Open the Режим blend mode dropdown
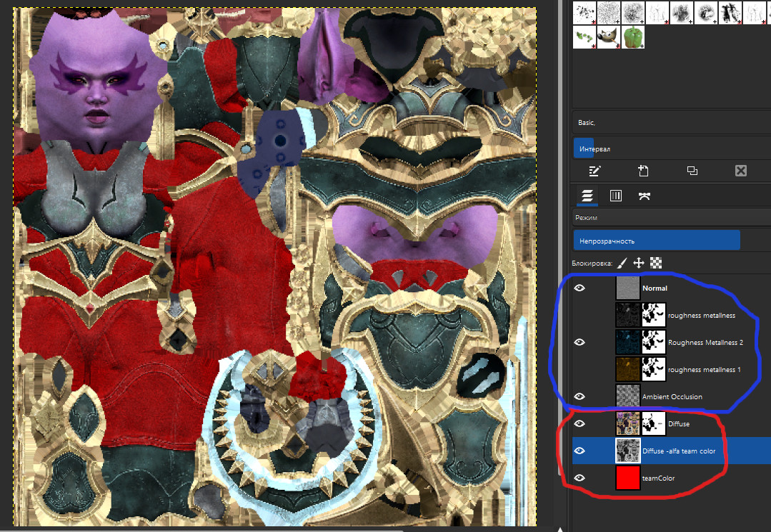771x532 pixels. click(x=672, y=217)
